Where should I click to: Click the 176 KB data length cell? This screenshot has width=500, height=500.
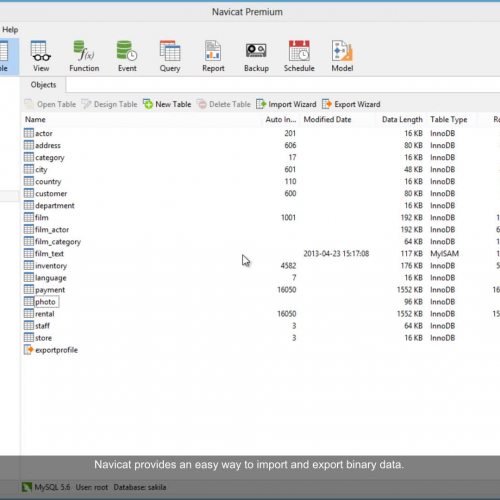(411, 266)
